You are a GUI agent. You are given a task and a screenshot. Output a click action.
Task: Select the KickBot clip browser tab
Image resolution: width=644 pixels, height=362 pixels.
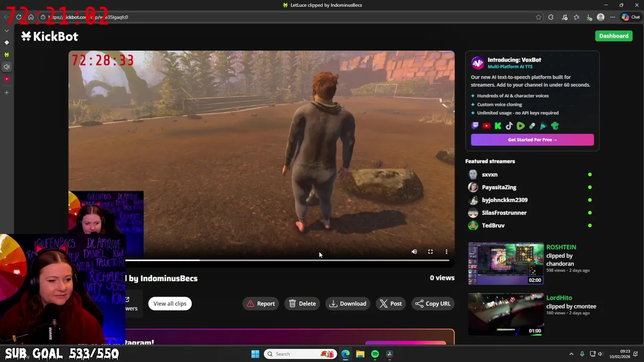pos(322,5)
